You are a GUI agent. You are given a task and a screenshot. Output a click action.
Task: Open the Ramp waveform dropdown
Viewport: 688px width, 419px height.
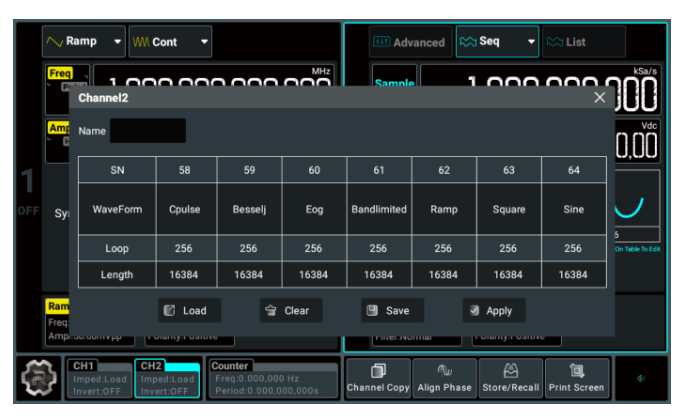click(x=84, y=42)
